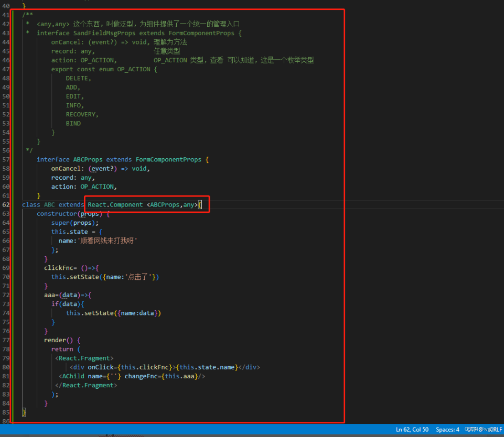This screenshot has width=504, height=437.
Task: Click 'changeFnc={this.aaa}' on line 81
Action: [x=161, y=376]
